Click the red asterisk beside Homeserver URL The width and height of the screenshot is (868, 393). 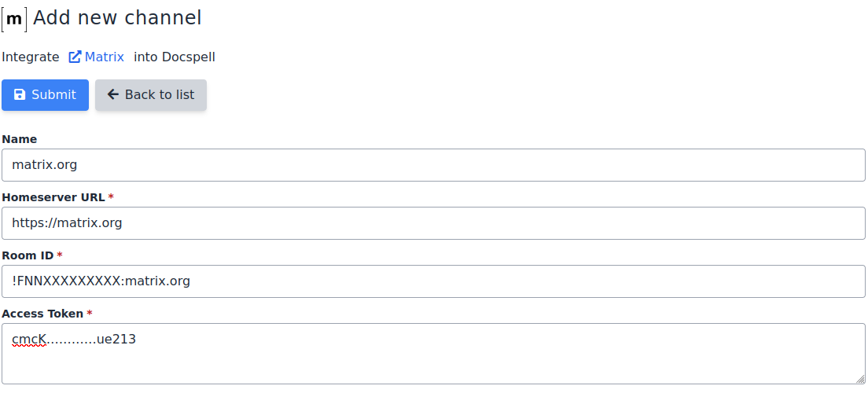(x=111, y=197)
